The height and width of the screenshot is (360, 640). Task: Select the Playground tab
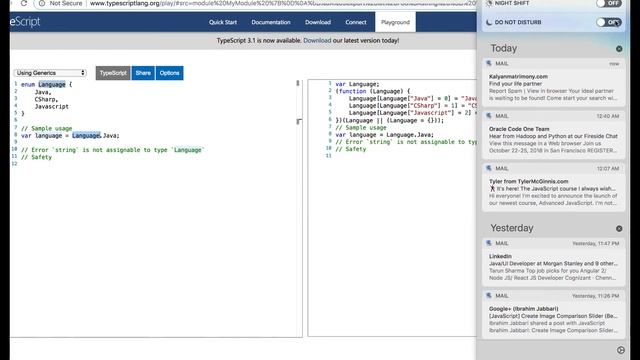pos(395,22)
